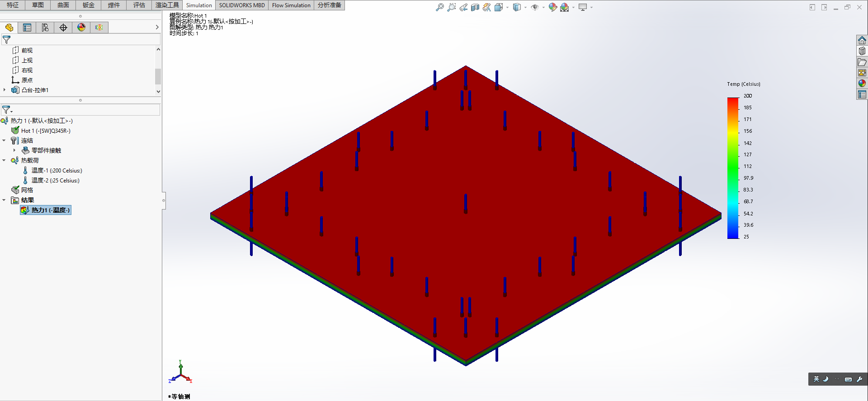Toggle the Hide/Show Items eye icon
This screenshot has height=401, width=868.
point(535,7)
